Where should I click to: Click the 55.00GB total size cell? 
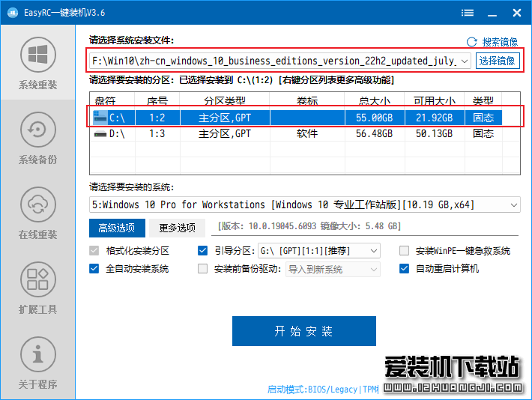[374, 118]
